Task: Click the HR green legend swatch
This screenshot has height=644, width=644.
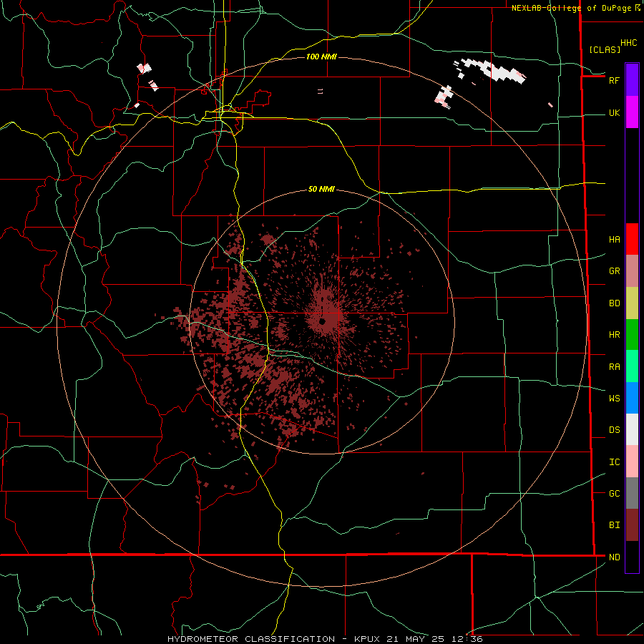Action: coord(632,335)
